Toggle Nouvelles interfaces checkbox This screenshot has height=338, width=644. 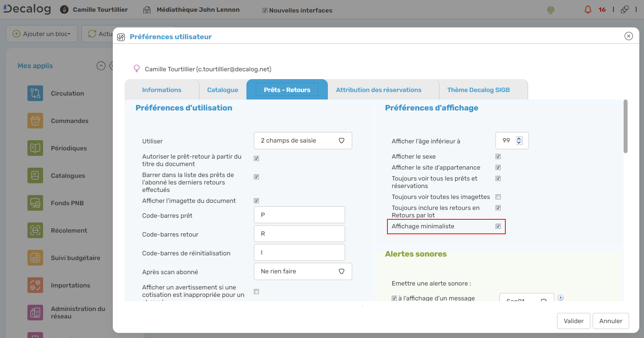pos(265,11)
